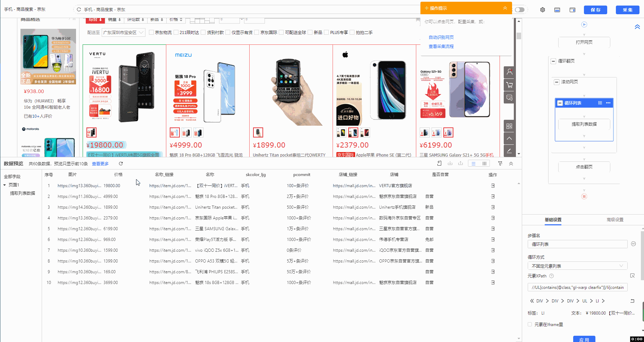Collapse the 滚动网页 node
Image resolution: width=644 pixels, height=342 pixels.
[557, 82]
